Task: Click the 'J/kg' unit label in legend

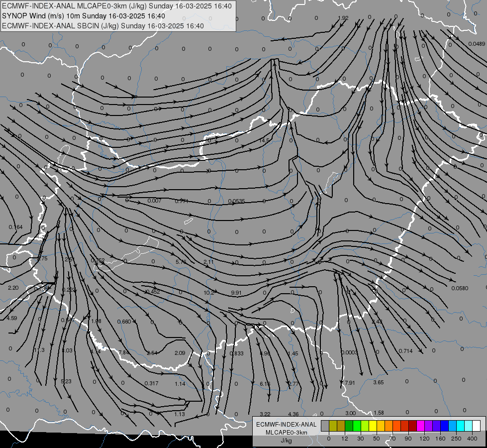Action: [x=287, y=440]
